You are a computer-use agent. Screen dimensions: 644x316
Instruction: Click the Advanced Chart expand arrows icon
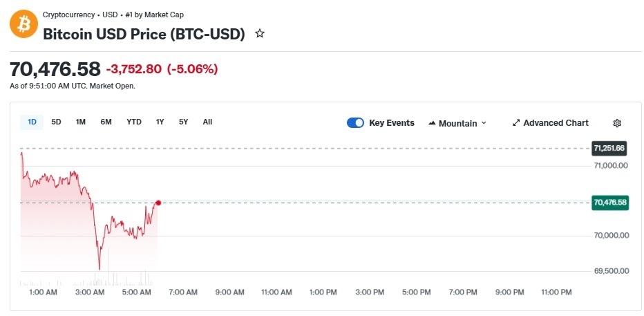coord(515,123)
